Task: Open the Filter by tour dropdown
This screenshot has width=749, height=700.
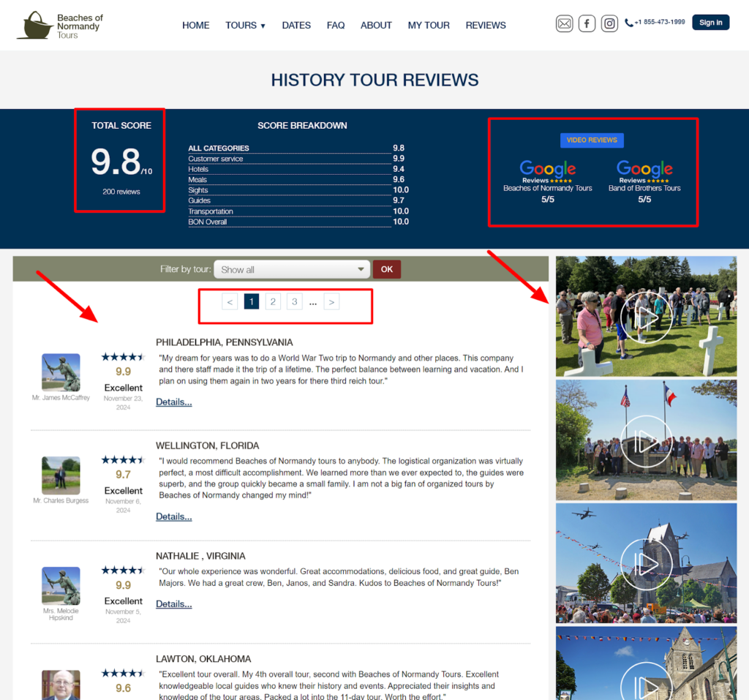Action: click(292, 269)
